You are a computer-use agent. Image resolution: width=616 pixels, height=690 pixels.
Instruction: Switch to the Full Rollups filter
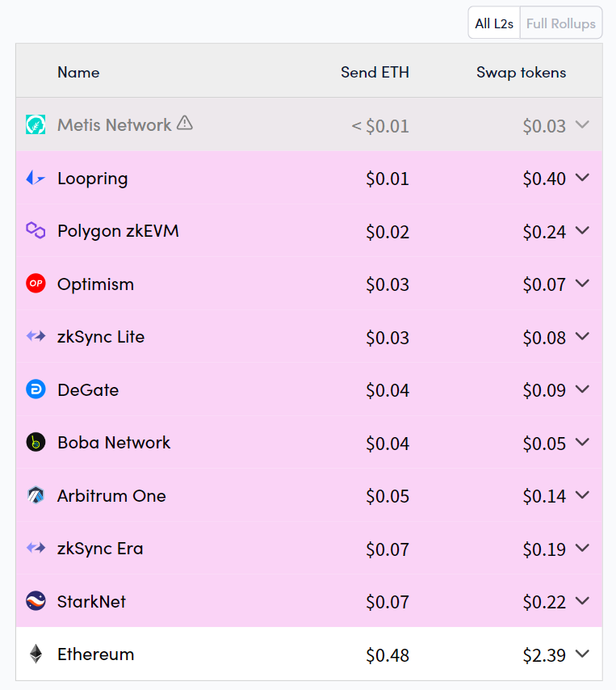561,23
